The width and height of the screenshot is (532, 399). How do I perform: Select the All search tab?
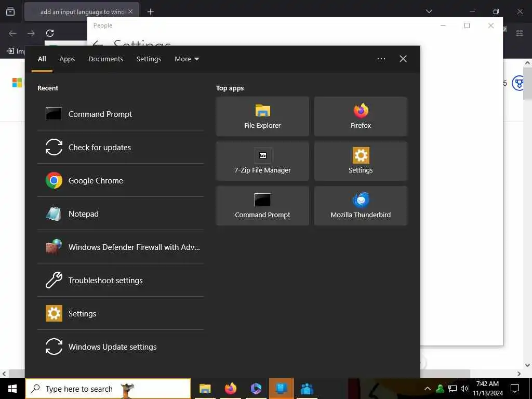[42, 59]
